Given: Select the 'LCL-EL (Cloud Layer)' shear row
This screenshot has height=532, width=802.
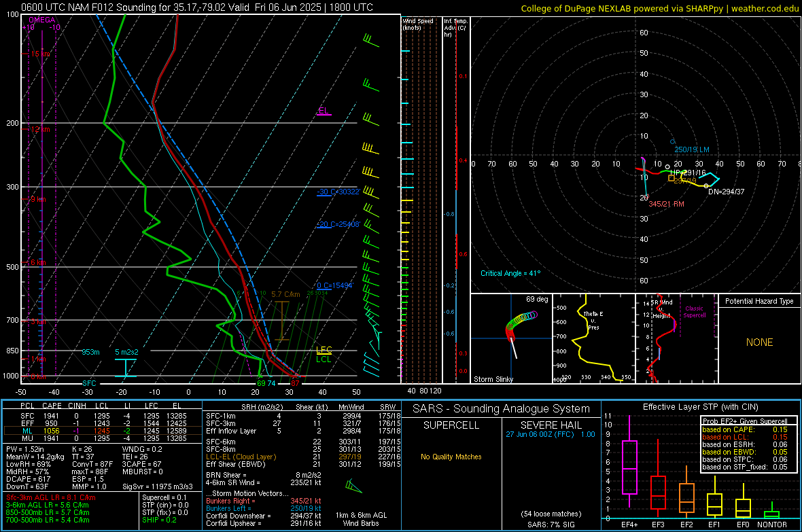Looking at the screenshot, I should click(303, 457).
